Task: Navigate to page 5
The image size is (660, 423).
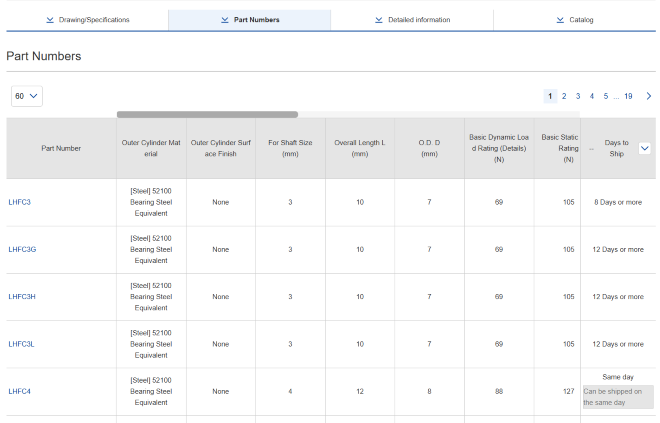Action: click(606, 96)
